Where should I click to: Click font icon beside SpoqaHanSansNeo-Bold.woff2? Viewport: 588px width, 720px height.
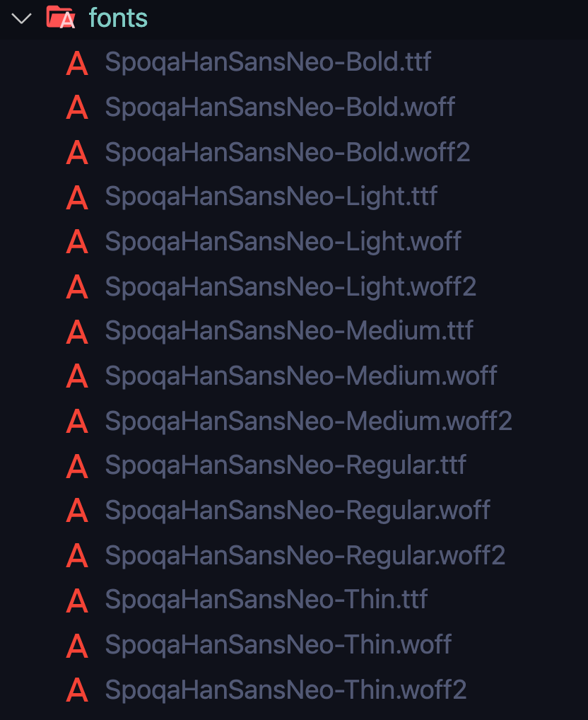coord(77,153)
